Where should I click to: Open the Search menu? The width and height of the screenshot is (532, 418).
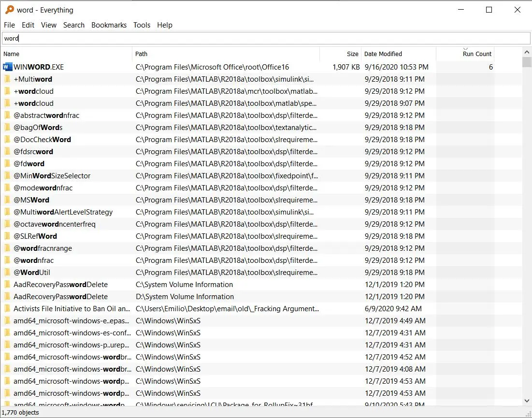73,25
